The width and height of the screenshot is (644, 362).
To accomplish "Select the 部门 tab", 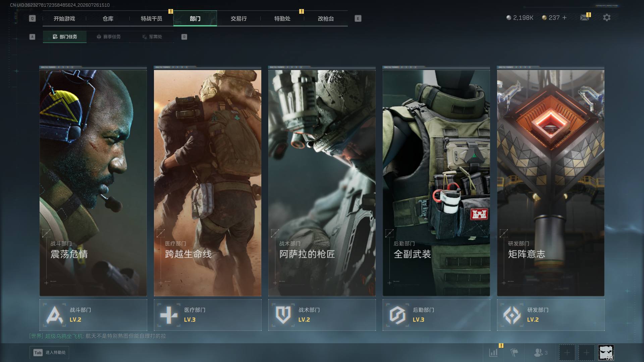I will [195, 18].
